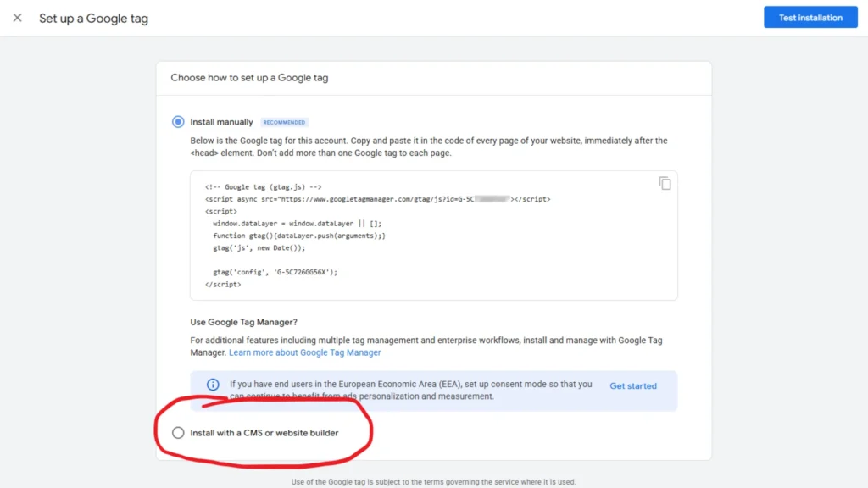868x488 pixels.
Task: Click Get started for consent mode setup
Action: click(633, 385)
